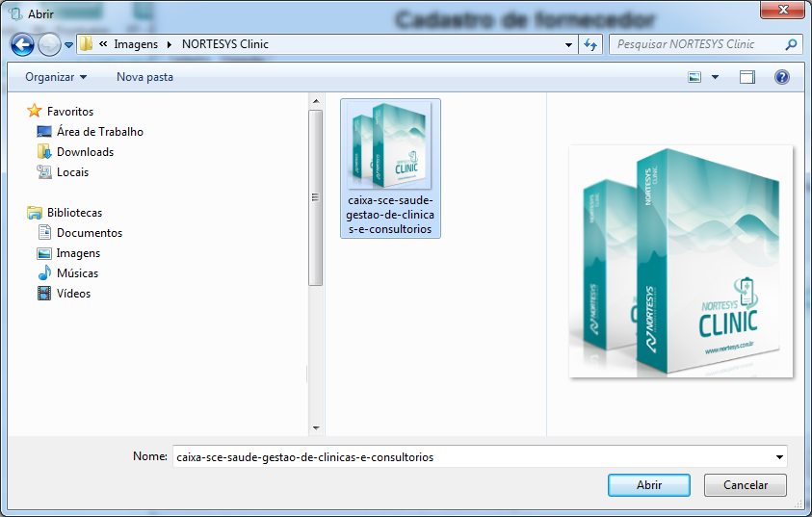Open Locais in the sidebar
Viewport: 812px width, 517px height.
tap(72, 171)
